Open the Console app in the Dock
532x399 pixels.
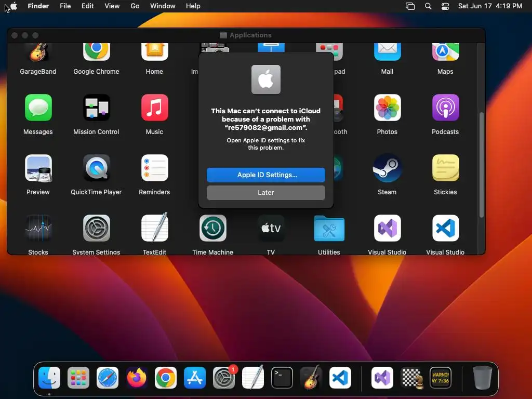(441, 378)
